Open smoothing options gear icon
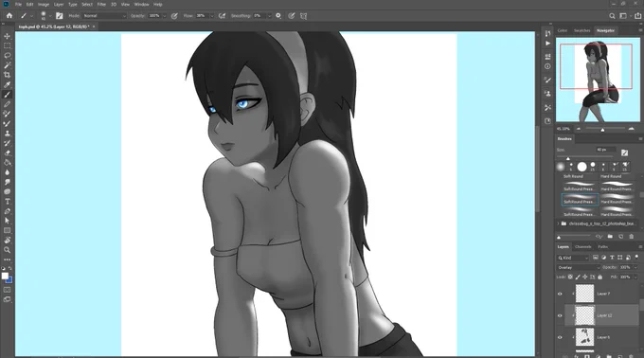Screen dimensions: 644x358 (x=278, y=15)
